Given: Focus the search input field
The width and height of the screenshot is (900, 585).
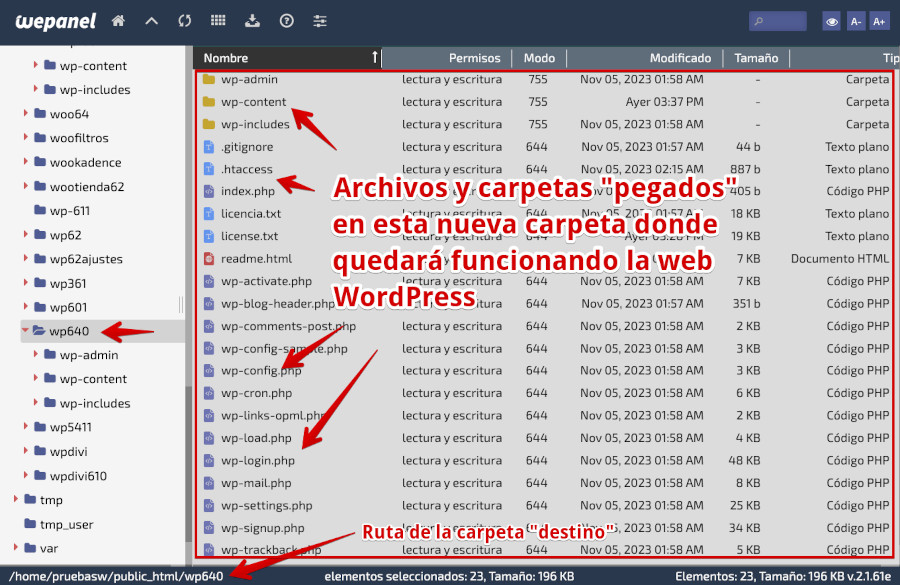Looking at the screenshot, I should (777, 21).
